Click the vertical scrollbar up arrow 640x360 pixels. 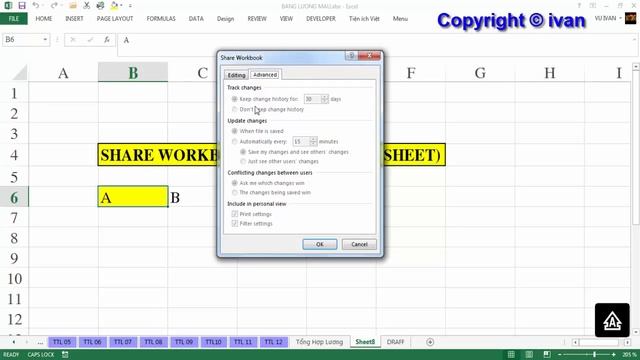[636, 67]
